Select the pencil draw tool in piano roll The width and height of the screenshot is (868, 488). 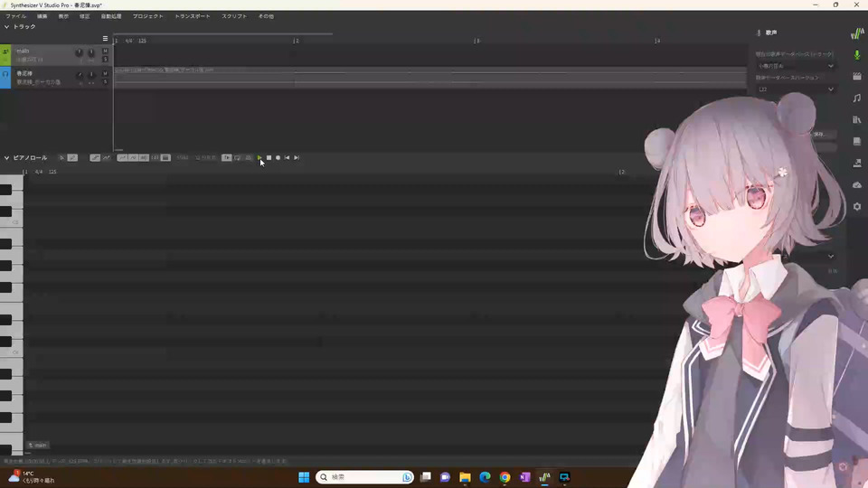pos(72,157)
